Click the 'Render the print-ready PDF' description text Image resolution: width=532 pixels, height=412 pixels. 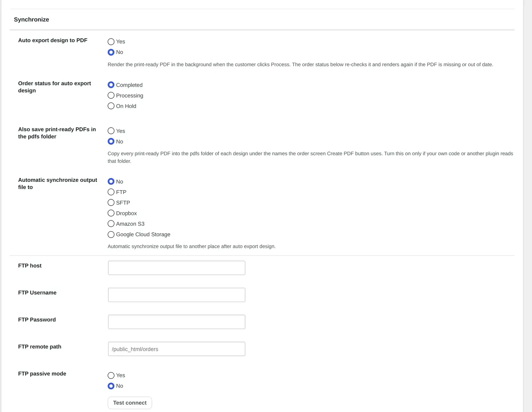click(300, 64)
